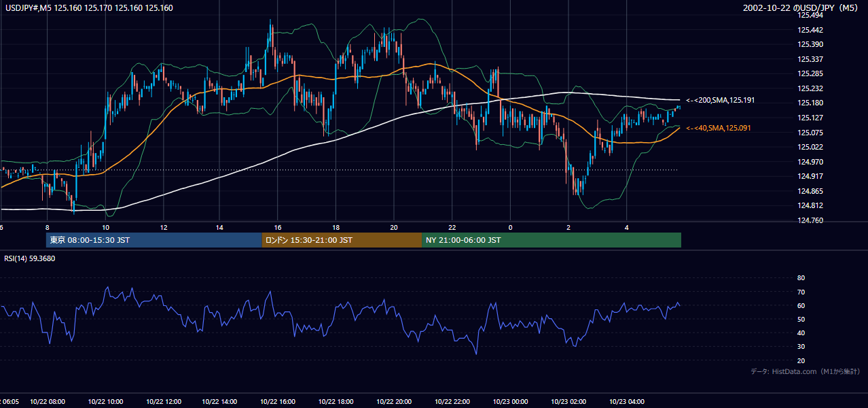The image size is (868, 408).
Task: Click price level 124.917 on axis
Action: pyautogui.click(x=810, y=176)
